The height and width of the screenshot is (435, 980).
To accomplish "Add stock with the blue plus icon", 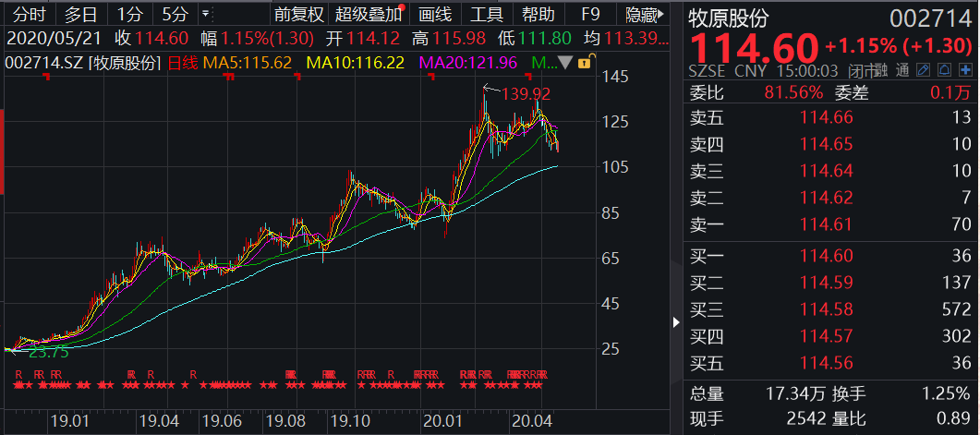I will click(x=965, y=70).
